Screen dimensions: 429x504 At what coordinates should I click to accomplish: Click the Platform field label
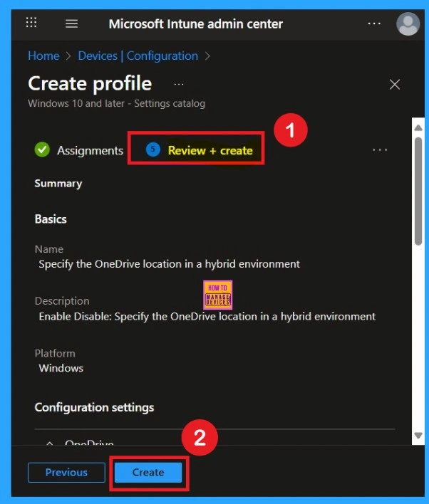point(55,354)
